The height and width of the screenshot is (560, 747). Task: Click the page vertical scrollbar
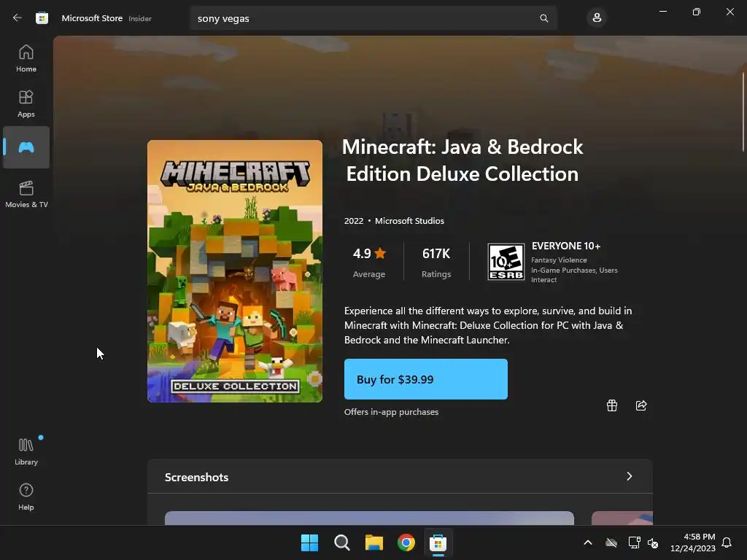(x=743, y=112)
